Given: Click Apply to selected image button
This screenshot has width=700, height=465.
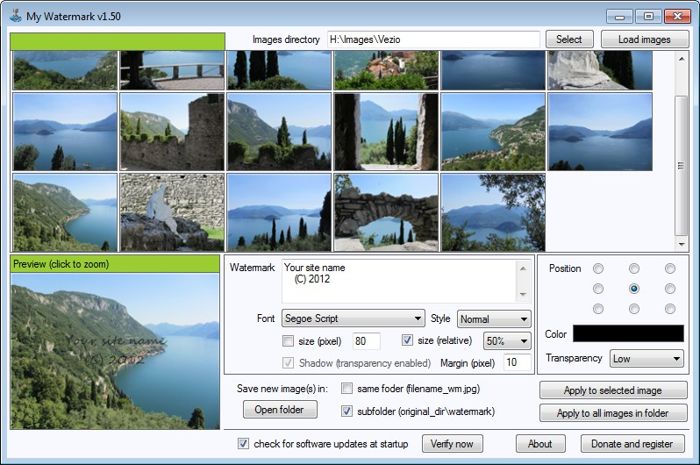Looking at the screenshot, I should 613,390.
